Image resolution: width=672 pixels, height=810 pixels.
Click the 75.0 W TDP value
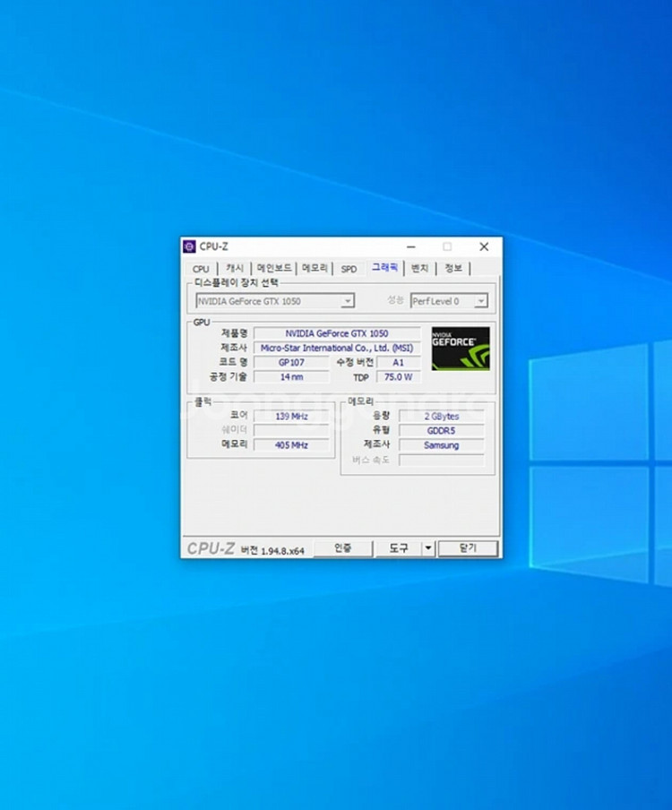click(398, 377)
